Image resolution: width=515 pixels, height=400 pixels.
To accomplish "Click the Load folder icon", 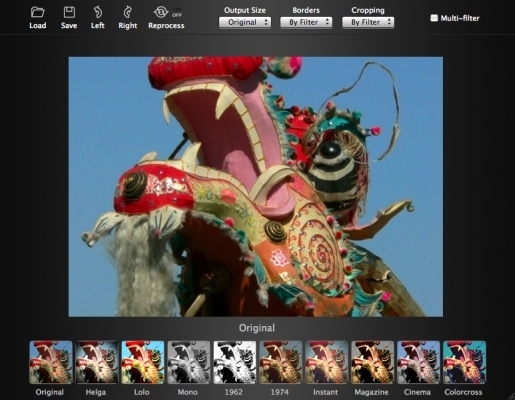I will pos(37,12).
